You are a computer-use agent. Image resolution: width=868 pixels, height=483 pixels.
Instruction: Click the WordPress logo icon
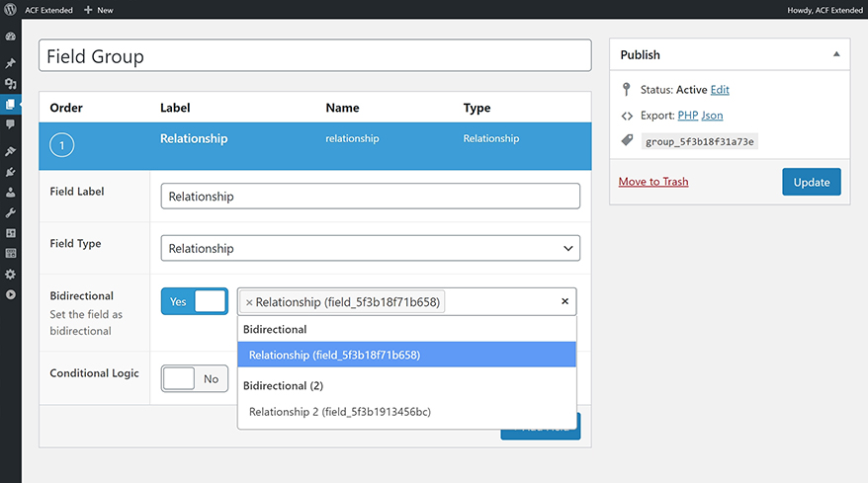point(10,10)
